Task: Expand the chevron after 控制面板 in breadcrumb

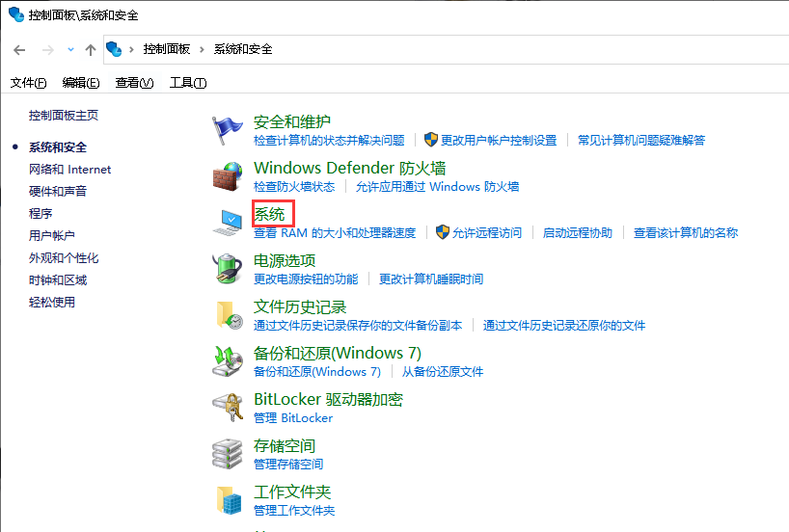Action: click(202, 49)
